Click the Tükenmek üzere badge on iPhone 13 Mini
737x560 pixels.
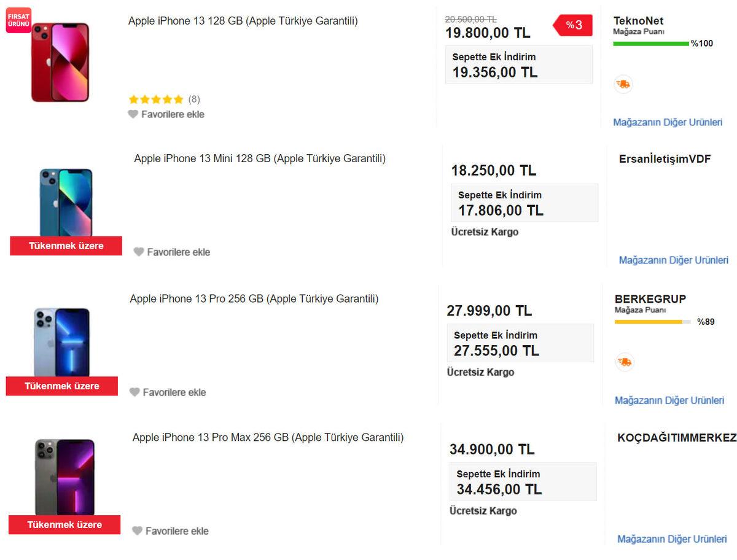(66, 246)
